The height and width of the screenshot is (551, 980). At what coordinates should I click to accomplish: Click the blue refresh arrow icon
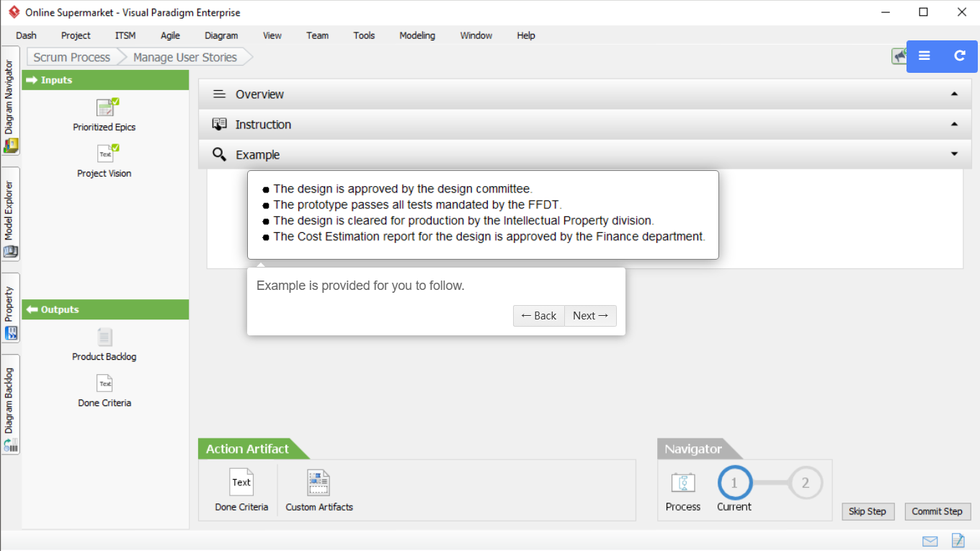(x=959, y=56)
